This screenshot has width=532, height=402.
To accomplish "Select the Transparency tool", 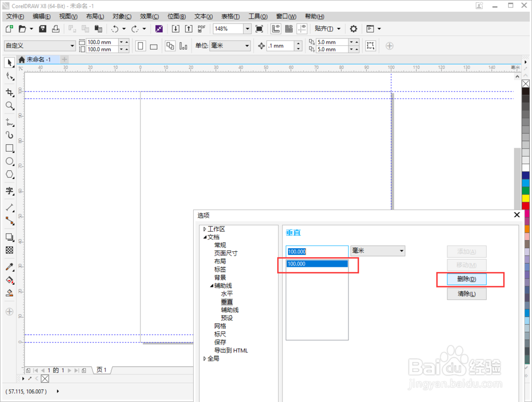I will [x=10, y=250].
